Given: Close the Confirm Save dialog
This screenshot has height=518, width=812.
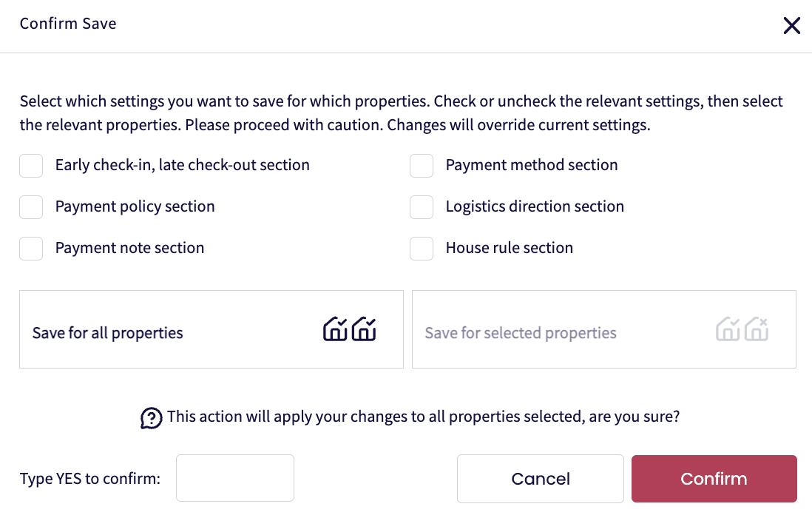Looking at the screenshot, I should pyautogui.click(x=791, y=26).
